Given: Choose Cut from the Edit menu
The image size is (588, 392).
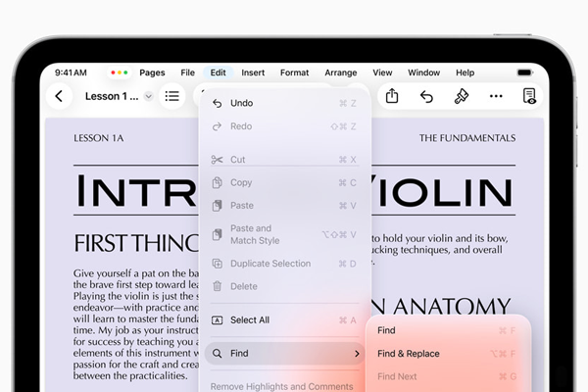Looking at the screenshot, I should (284, 160).
